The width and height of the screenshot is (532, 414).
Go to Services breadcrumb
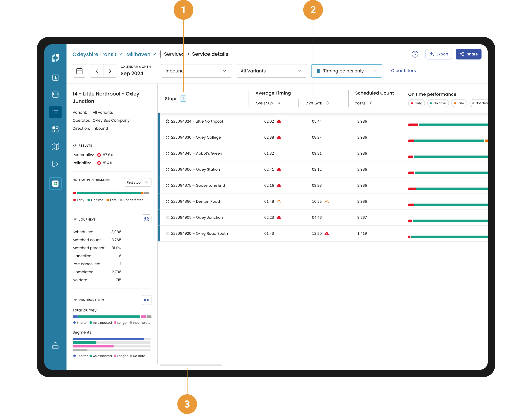click(x=174, y=54)
